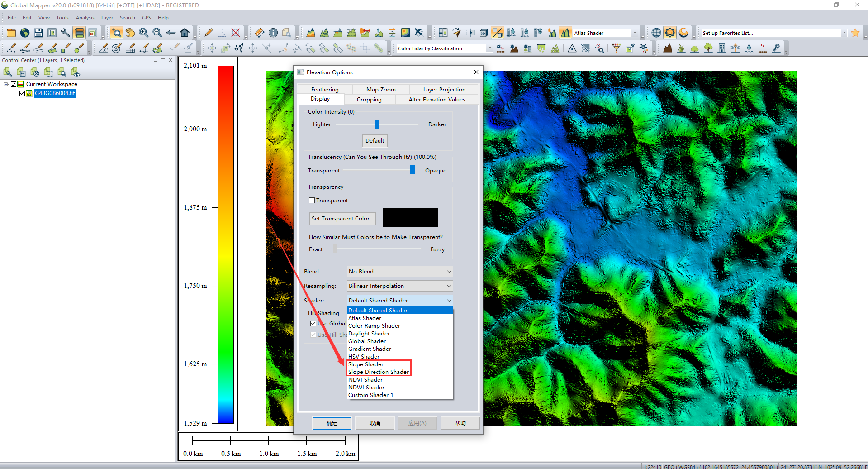Click Set Transparent Color button
The width and height of the screenshot is (868, 469).
pyautogui.click(x=342, y=219)
